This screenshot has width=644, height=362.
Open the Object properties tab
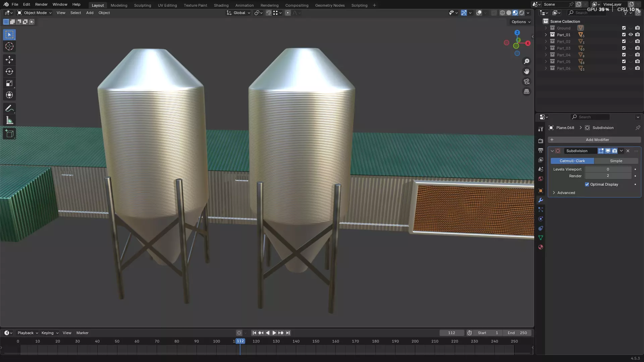click(x=540, y=191)
